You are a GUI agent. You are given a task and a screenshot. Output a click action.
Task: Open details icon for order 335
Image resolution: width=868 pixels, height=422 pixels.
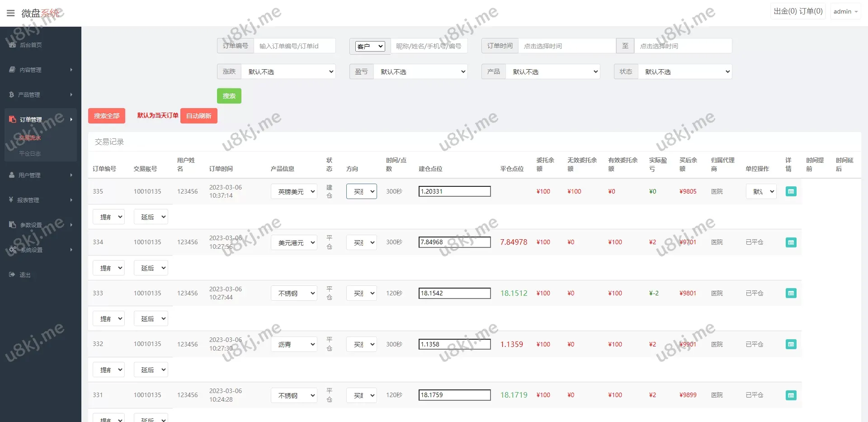791,191
